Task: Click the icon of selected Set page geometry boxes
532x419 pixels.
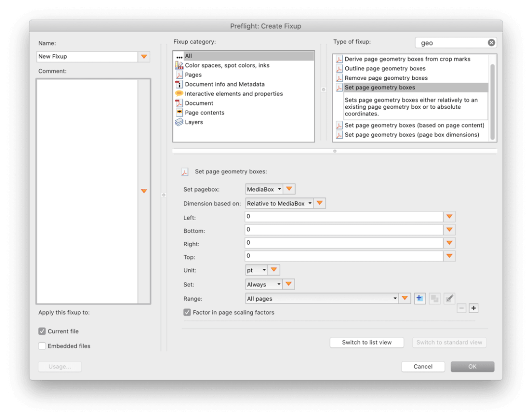Action: [x=339, y=88]
